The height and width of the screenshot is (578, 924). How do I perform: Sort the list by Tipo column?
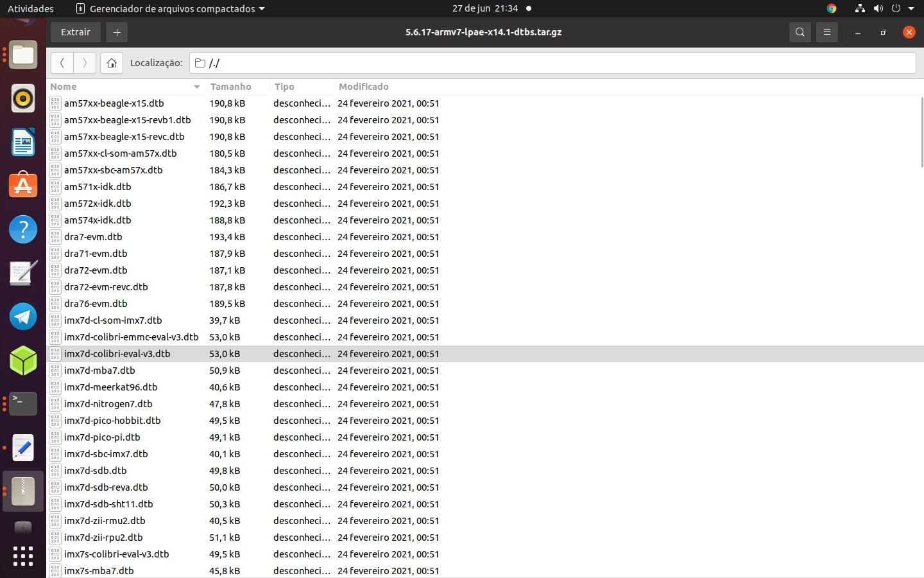[x=303, y=87]
